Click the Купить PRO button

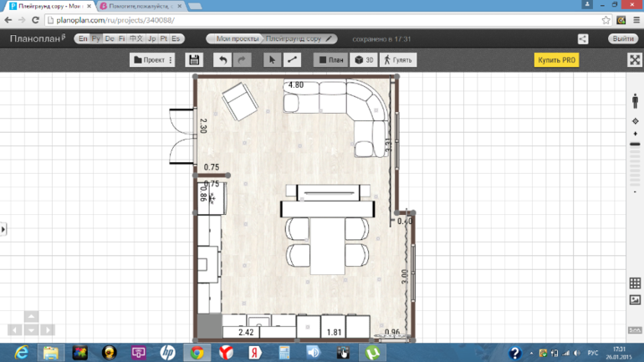tap(556, 60)
